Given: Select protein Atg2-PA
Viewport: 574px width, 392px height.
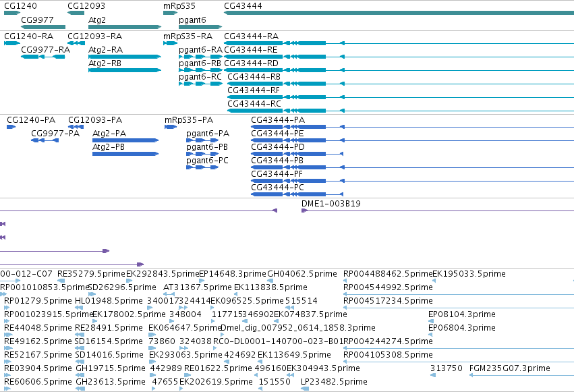Looking at the screenshot, I should coord(109,133).
